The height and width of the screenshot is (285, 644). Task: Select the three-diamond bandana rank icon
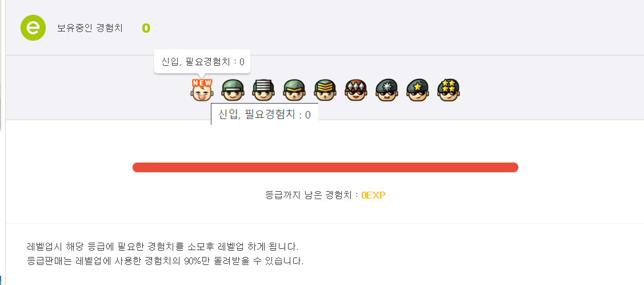(356, 90)
